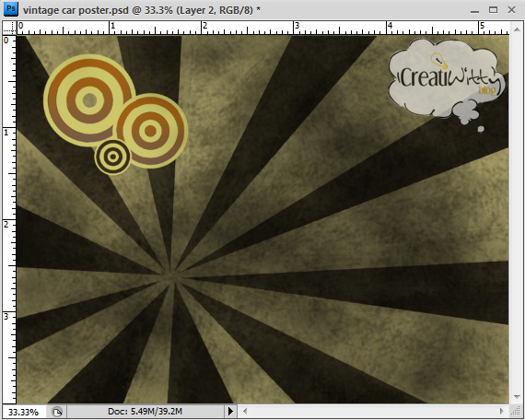Click the vintage car poster.psd title text
This screenshot has height=420, width=525.
76,10
